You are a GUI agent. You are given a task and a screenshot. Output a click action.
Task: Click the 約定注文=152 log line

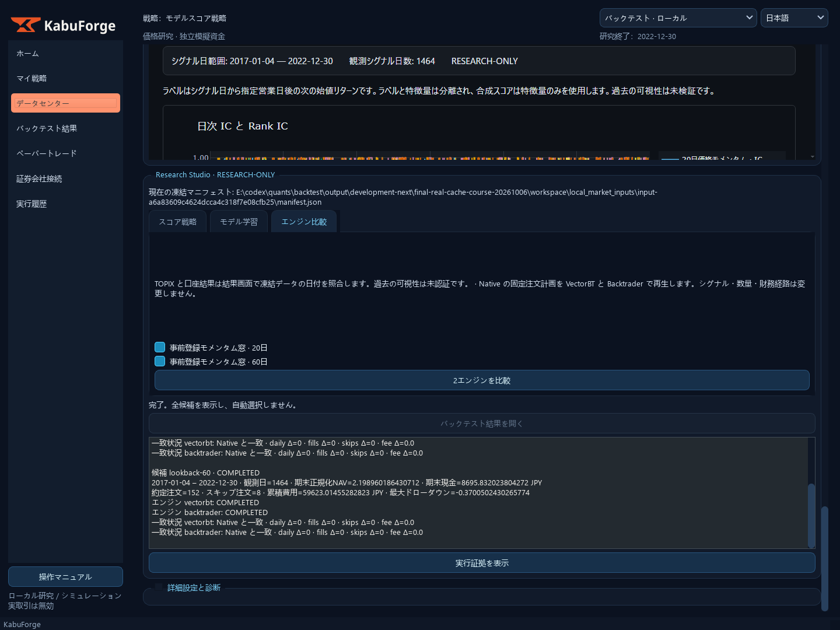click(x=341, y=492)
